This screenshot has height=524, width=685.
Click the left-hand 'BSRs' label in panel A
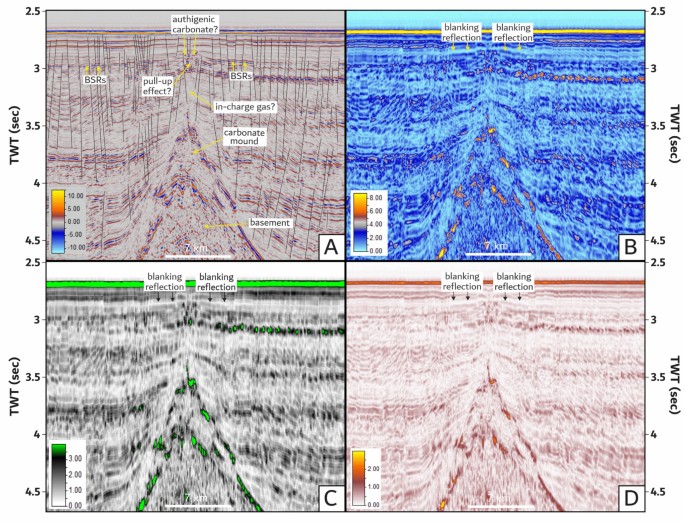pos(95,80)
